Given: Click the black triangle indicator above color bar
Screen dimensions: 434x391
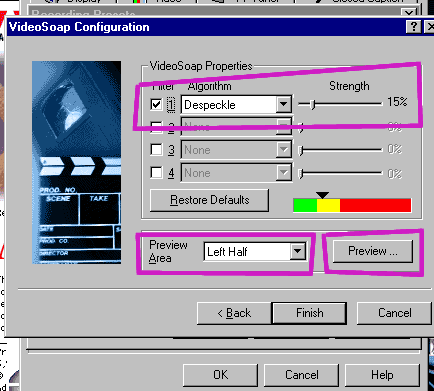Looking at the screenshot, I should tap(322, 195).
